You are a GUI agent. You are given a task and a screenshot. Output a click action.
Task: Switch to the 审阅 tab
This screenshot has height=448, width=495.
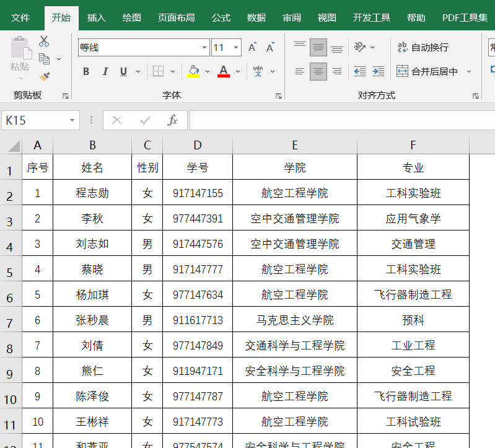coord(292,18)
